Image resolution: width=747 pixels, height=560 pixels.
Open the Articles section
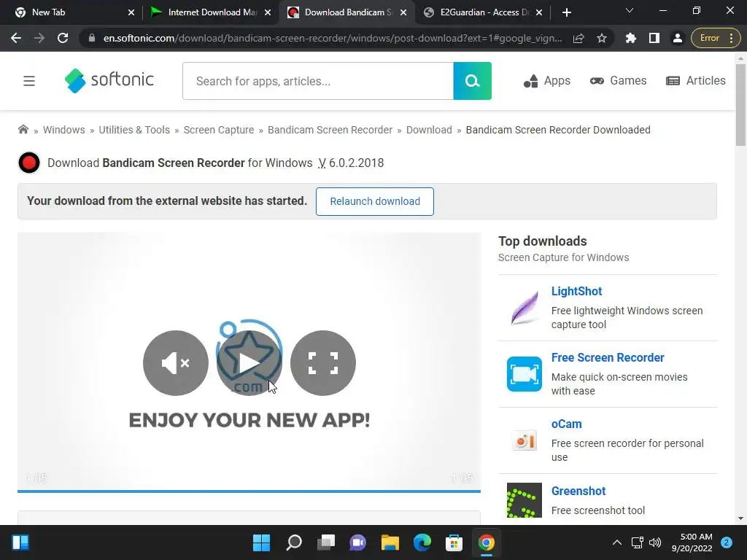tap(695, 81)
